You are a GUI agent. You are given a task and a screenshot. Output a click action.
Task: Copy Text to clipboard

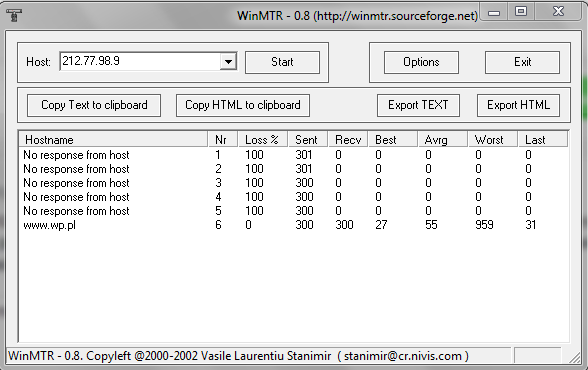click(x=94, y=105)
